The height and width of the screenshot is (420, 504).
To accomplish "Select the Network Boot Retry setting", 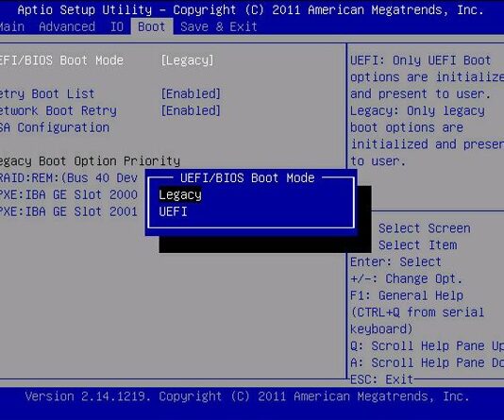I will [59, 110].
